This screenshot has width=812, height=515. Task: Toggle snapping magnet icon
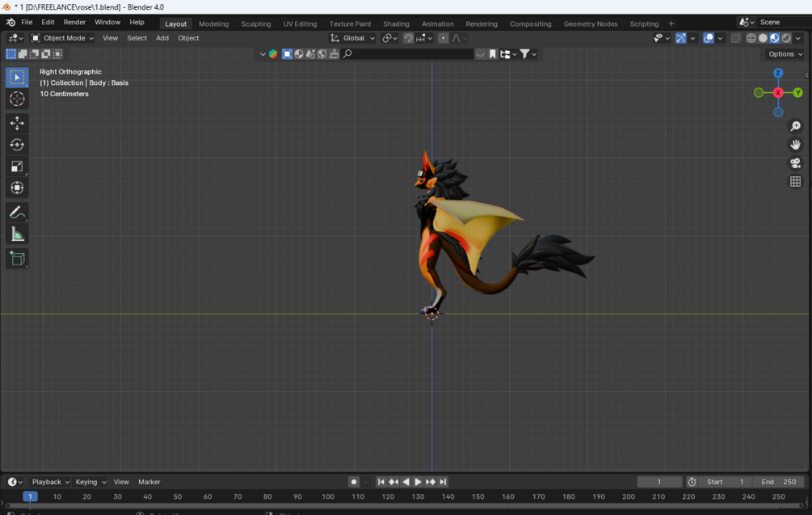click(x=408, y=38)
